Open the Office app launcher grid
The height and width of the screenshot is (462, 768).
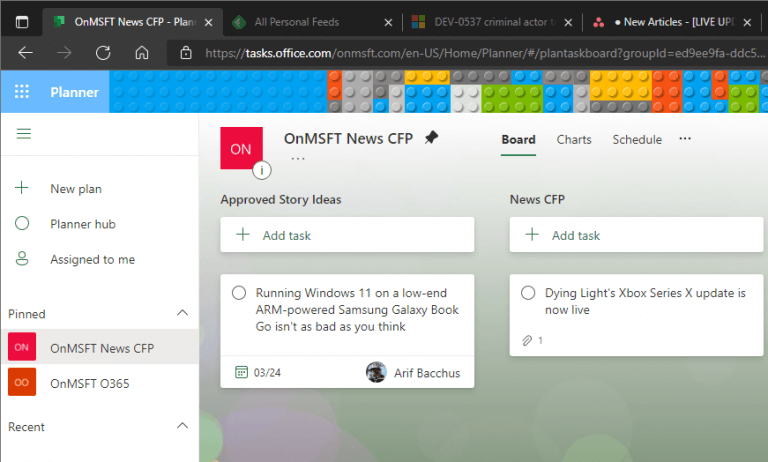point(22,92)
